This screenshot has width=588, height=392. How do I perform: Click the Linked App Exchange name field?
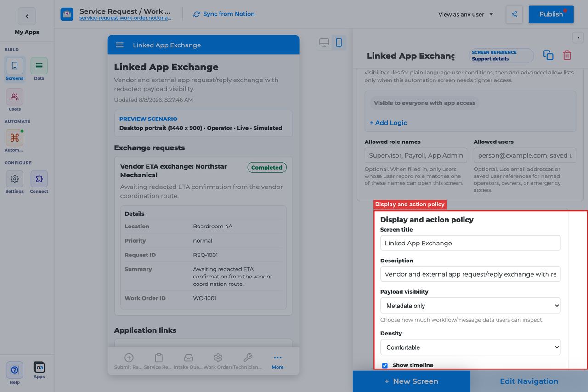(x=411, y=56)
